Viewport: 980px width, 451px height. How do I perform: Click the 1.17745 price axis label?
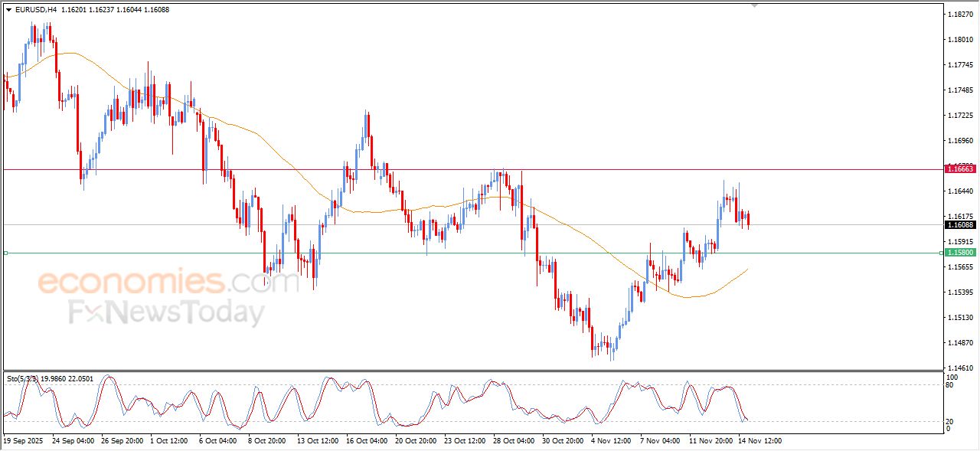(x=959, y=65)
